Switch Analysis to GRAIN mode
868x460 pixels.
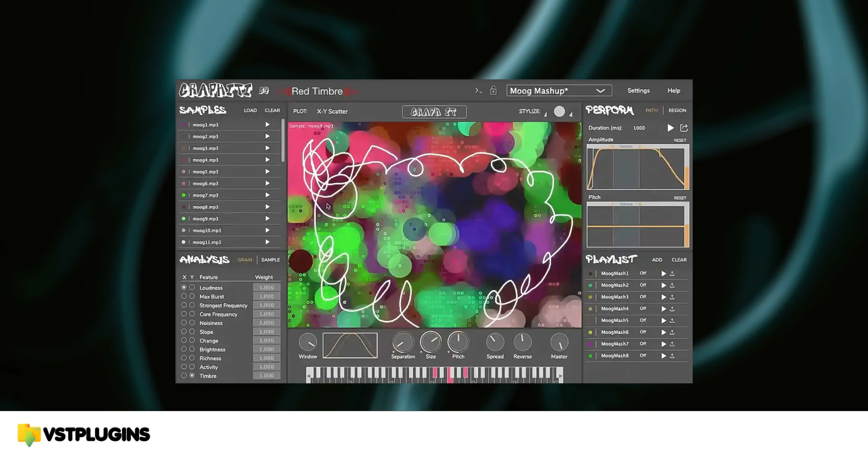[245, 260]
